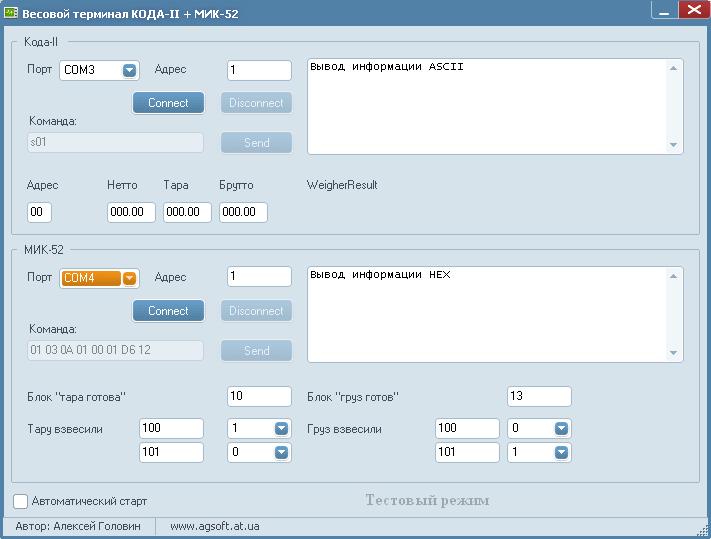Click Connect button in Кода-II group
Viewport: 711px width, 539px height.
click(168, 103)
